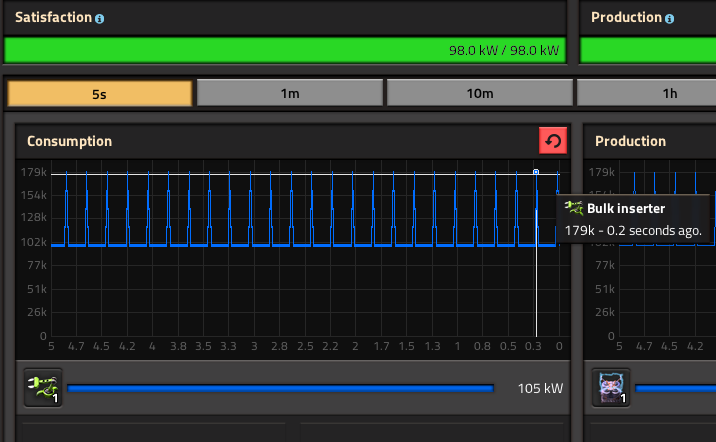The width and height of the screenshot is (716, 442).
Task: Click the 105 kW consumption value
Action: coord(541,389)
